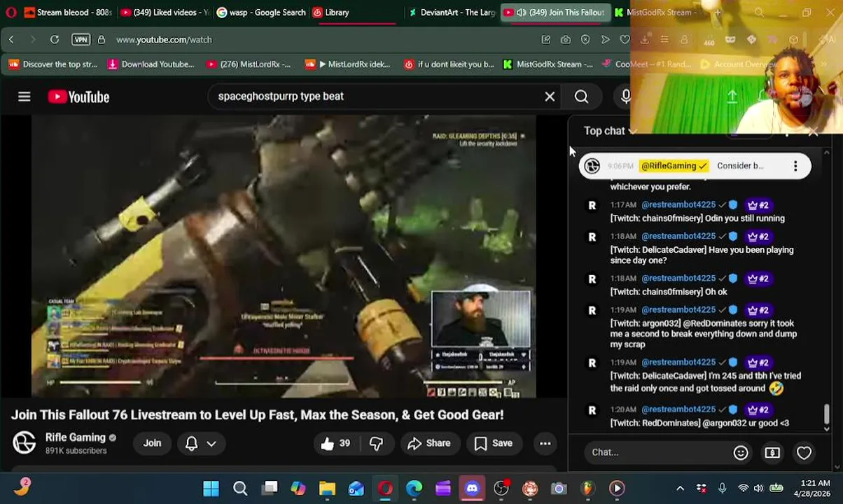Screen dimensions: 843x504
Task: Open Windows Start menu
Action: tap(211, 489)
